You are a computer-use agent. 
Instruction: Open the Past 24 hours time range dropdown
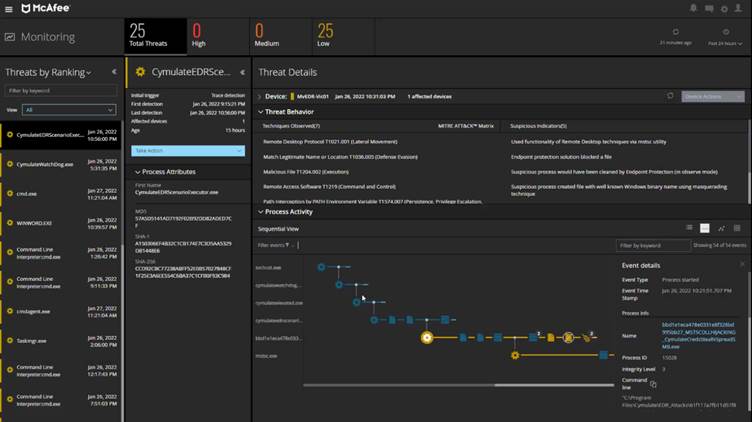pos(725,43)
